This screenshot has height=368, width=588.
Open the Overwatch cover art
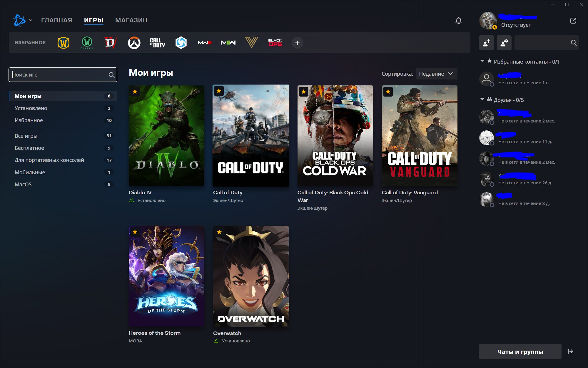(251, 276)
